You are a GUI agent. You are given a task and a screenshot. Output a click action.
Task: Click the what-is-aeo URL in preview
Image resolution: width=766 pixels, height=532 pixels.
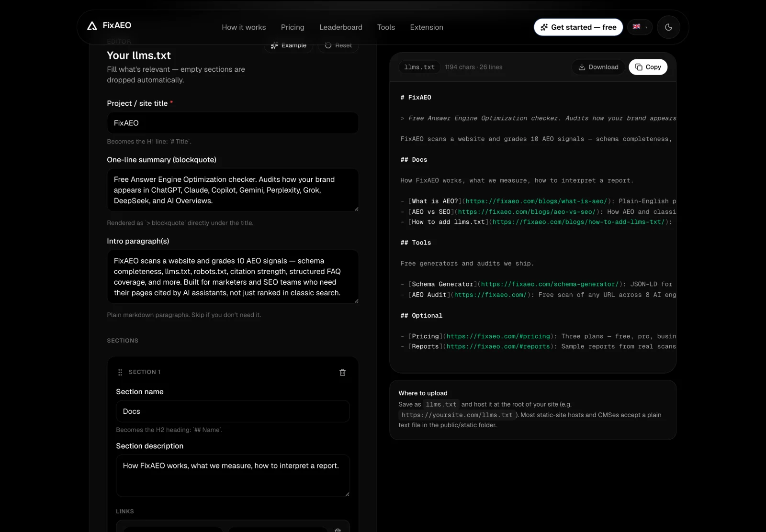pyautogui.click(x=536, y=201)
